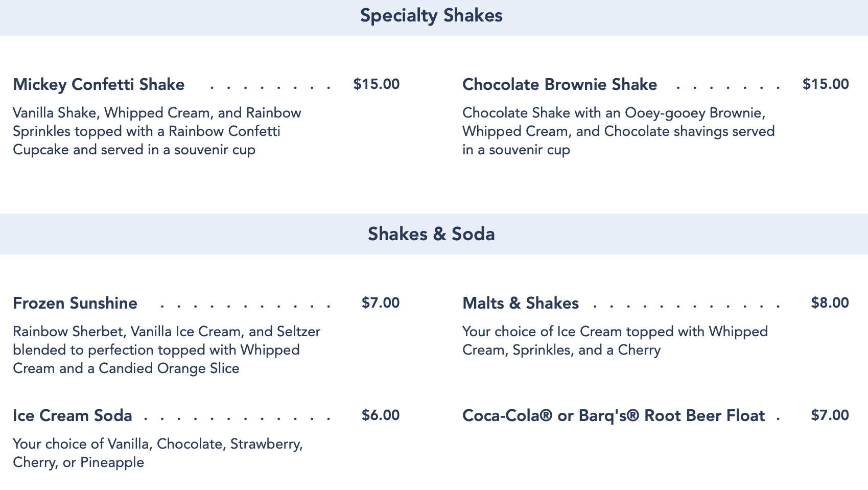Click the Mickey Confetti Shake $15.00 price
This screenshot has width=868, height=490.
(376, 84)
